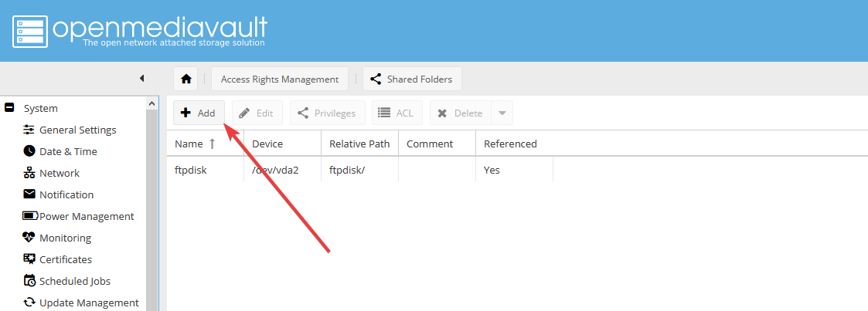Click the Certificates icon in sidebar

[x=29, y=259]
